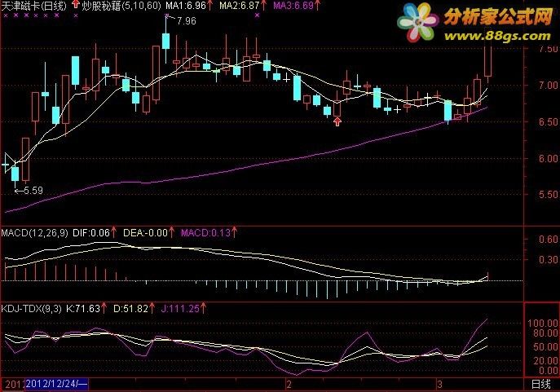Click the DEA:-0.00 reading
The height and width of the screenshot is (392, 560).
point(145,233)
